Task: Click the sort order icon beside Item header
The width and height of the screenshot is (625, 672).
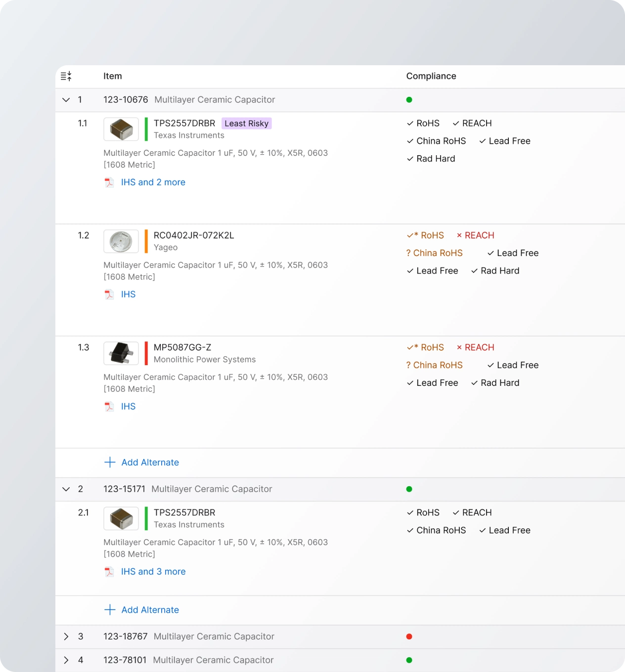Action: point(66,76)
